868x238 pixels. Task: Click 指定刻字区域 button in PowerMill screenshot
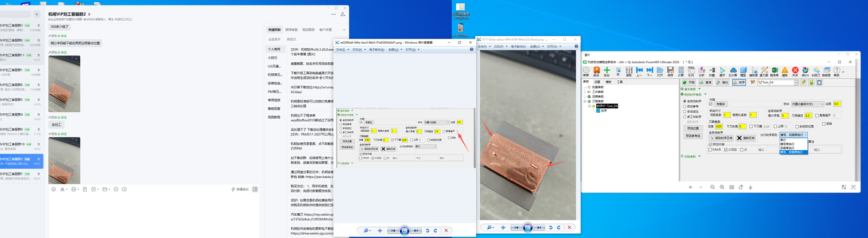(x=721, y=138)
